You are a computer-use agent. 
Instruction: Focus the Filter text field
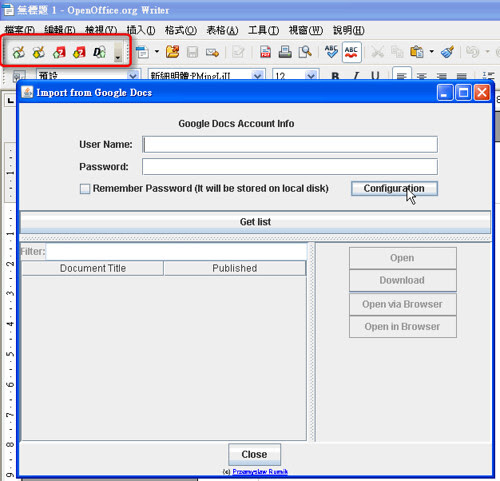click(176, 252)
